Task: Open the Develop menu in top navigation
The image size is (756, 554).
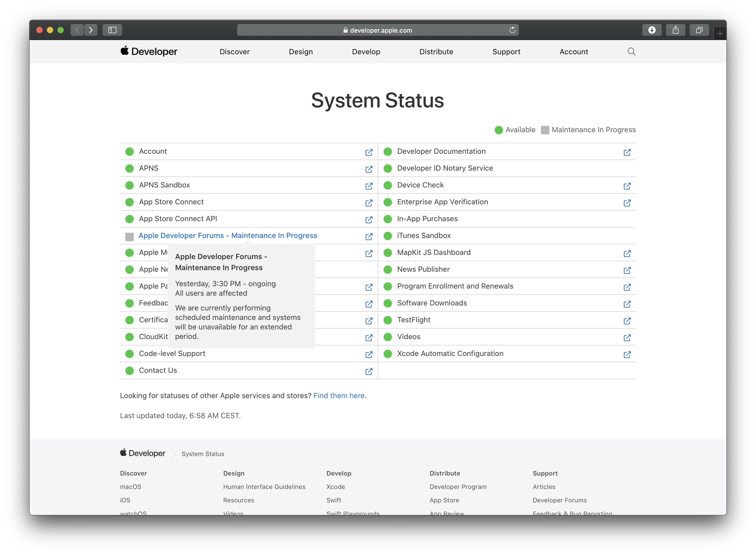Action: tap(366, 52)
